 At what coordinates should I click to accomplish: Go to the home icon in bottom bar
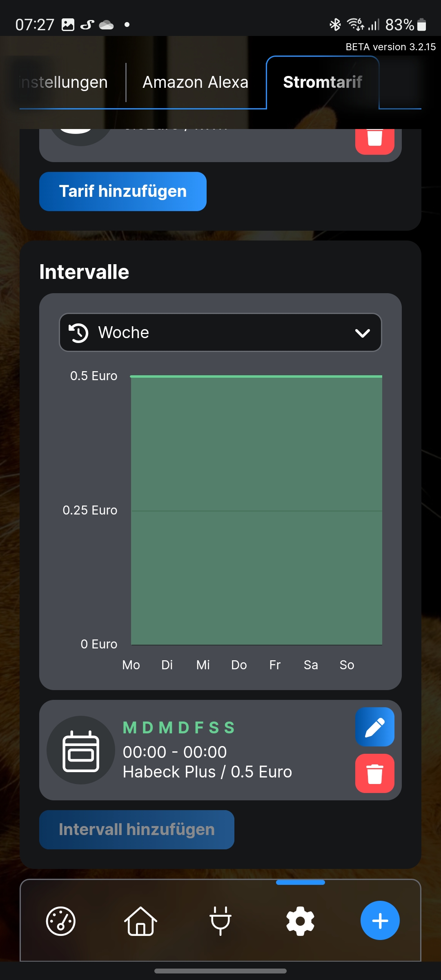[x=140, y=921]
